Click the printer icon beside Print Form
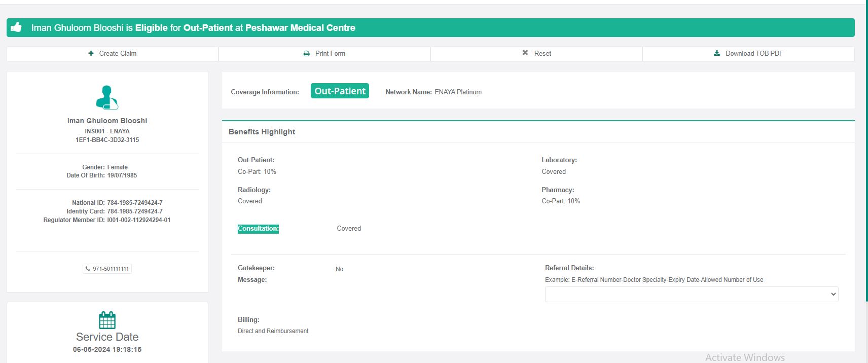 (306, 53)
